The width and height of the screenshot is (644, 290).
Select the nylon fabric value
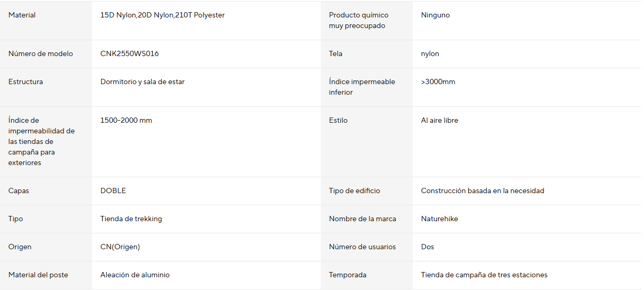pos(430,54)
